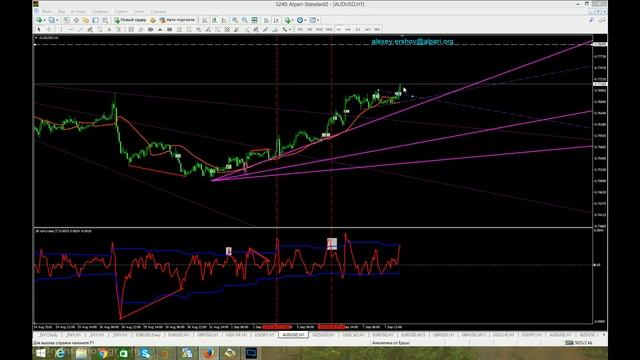Open the periods clock icon

pyautogui.click(x=300, y=20)
